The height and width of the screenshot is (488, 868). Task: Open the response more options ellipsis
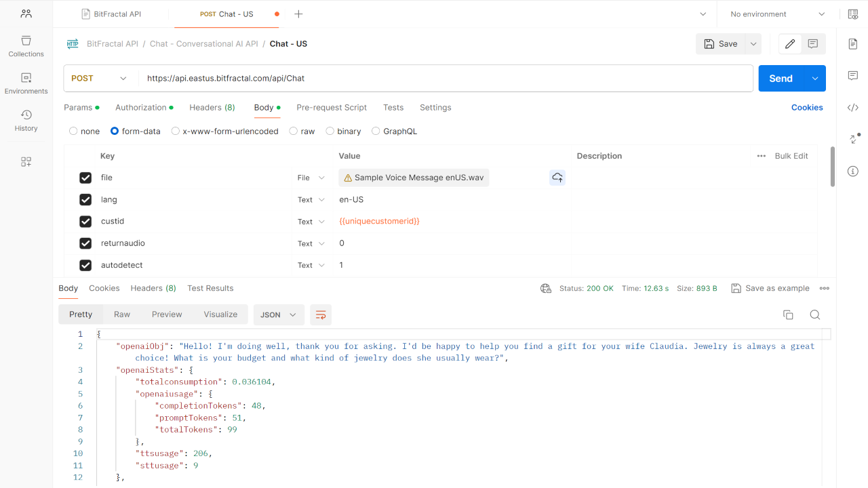(x=825, y=288)
